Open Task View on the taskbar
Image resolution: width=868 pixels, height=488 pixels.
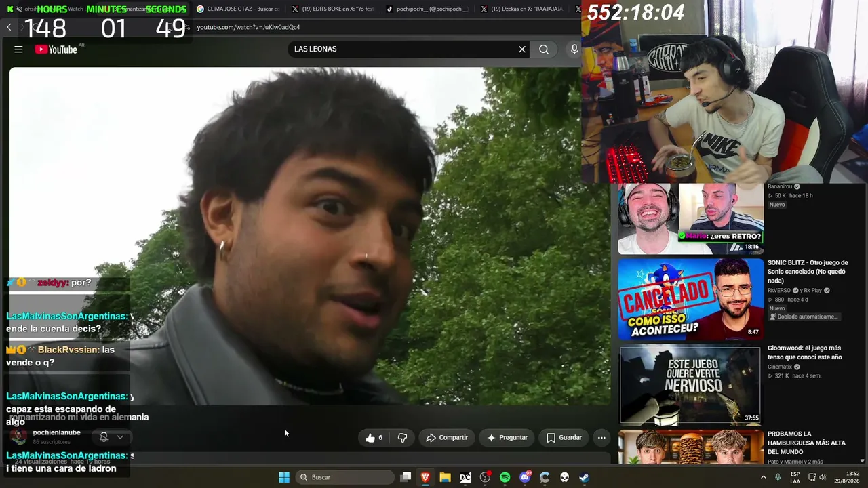click(406, 477)
